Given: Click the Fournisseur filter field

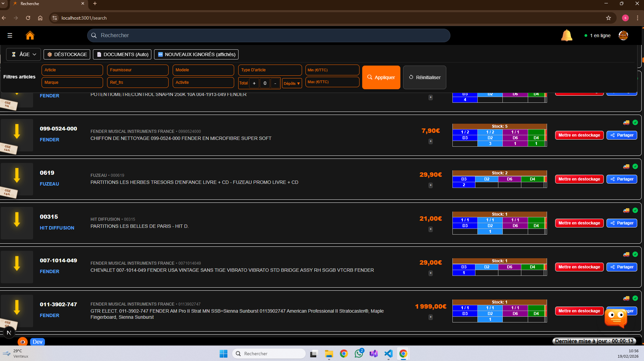Looking at the screenshot, I should (138, 70).
